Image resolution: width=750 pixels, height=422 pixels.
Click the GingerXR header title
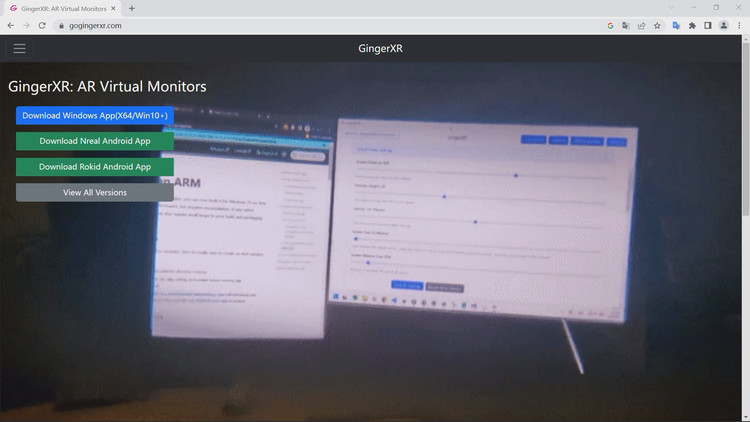380,48
